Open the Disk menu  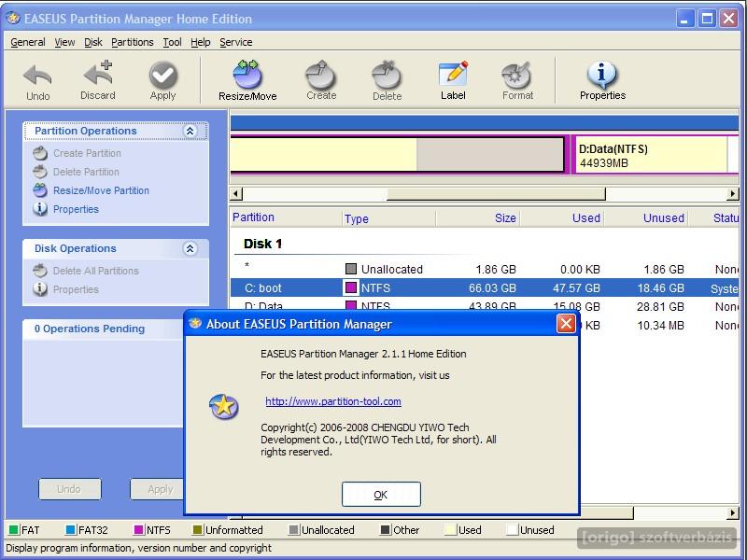(x=92, y=42)
